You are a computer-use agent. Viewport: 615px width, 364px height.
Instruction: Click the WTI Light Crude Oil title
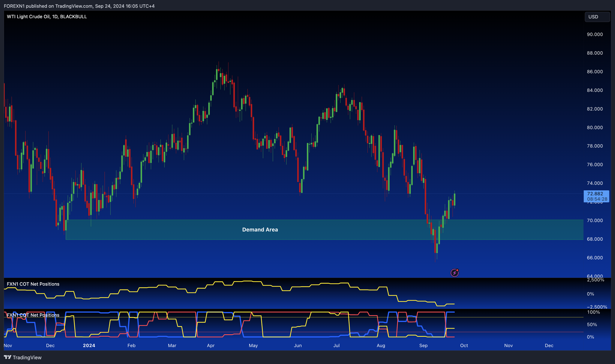pyautogui.click(x=47, y=16)
